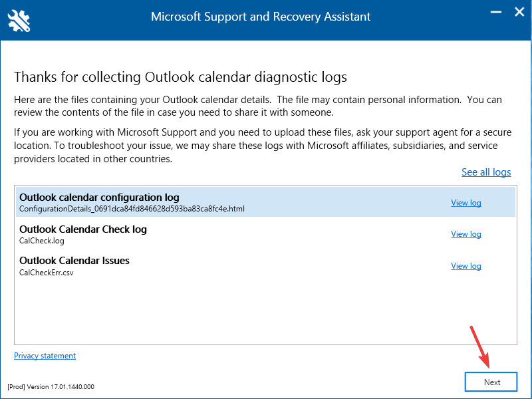This screenshot has width=532, height=399.
Task: Click the empty area in the logs list
Action: [265, 312]
